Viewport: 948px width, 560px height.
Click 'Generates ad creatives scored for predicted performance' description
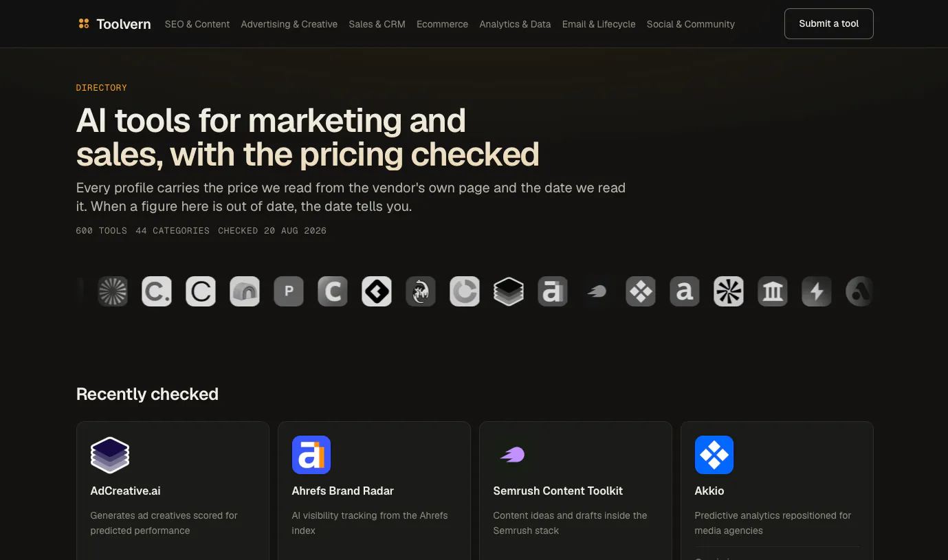tap(164, 523)
